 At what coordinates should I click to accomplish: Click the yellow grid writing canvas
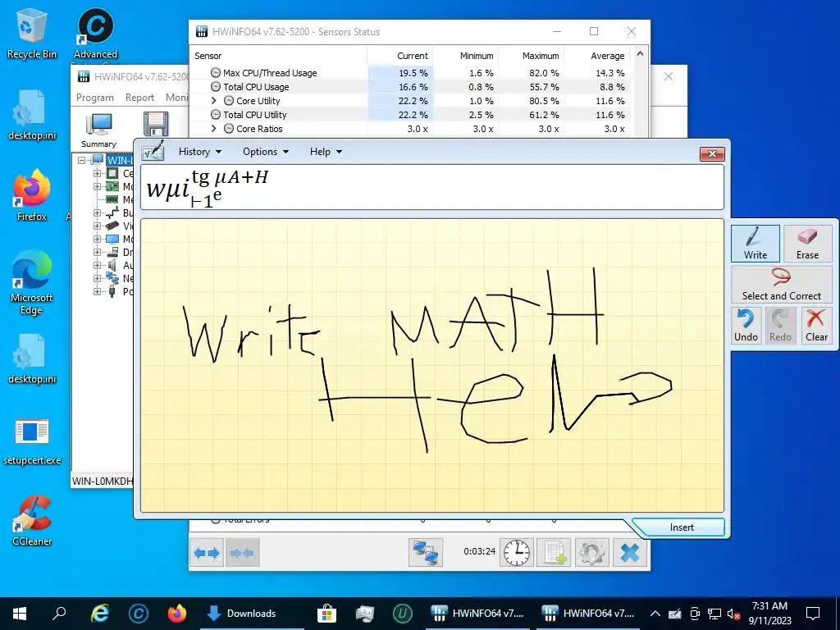click(431, 365)
